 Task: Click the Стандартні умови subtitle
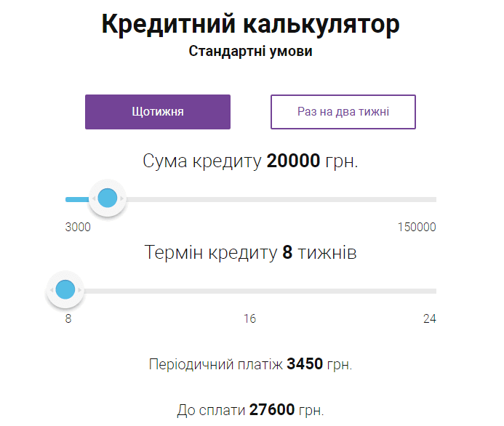pyautogui.click(x=251, y=52)
